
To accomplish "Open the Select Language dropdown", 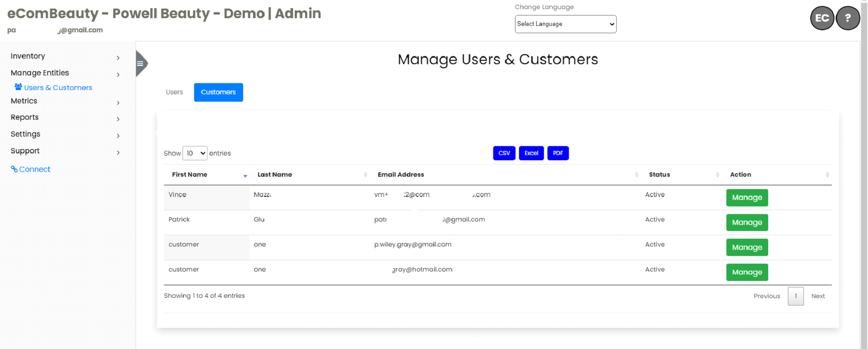I will coord(565,24).
